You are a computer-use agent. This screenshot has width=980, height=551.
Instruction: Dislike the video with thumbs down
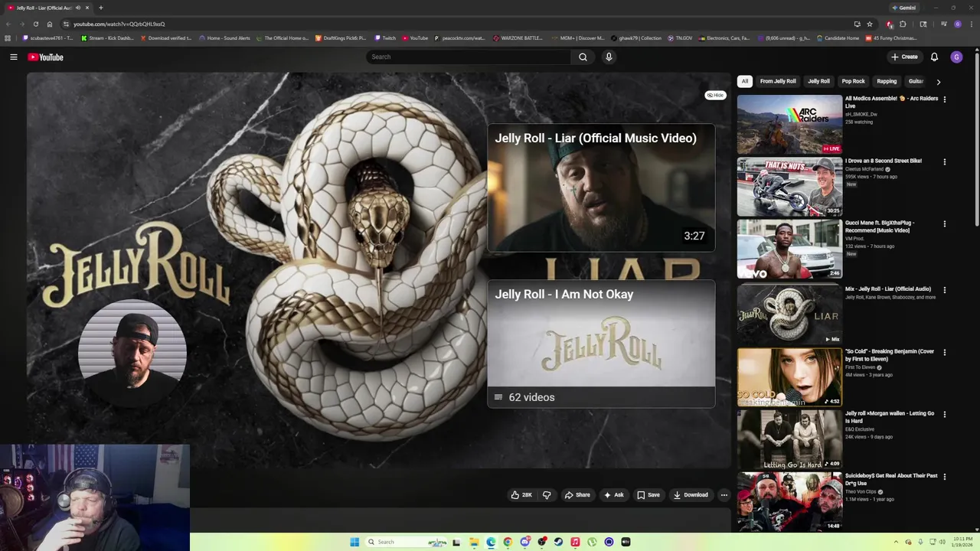[547, 495]
